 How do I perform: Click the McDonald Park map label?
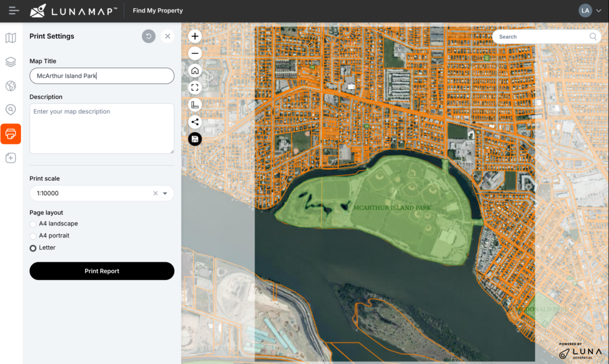click(x=541, y=309)
